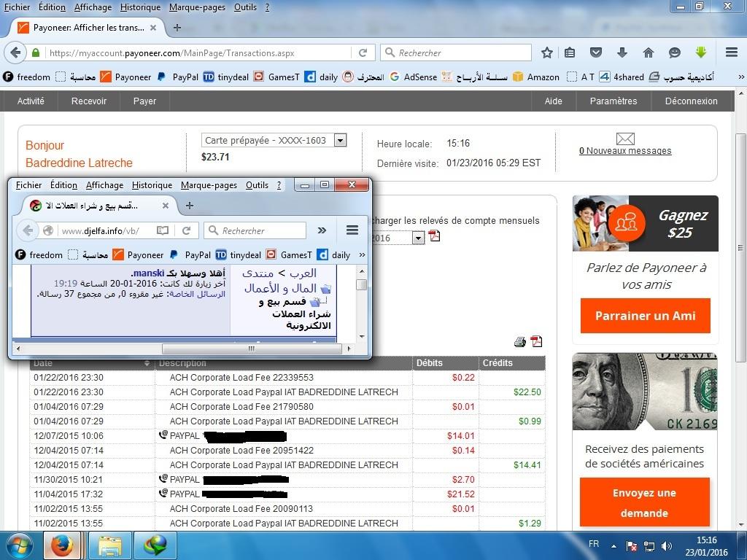Show more bookmarks chevron in the djelfa.info window
747x560 pixels.
tap(362, 254)
